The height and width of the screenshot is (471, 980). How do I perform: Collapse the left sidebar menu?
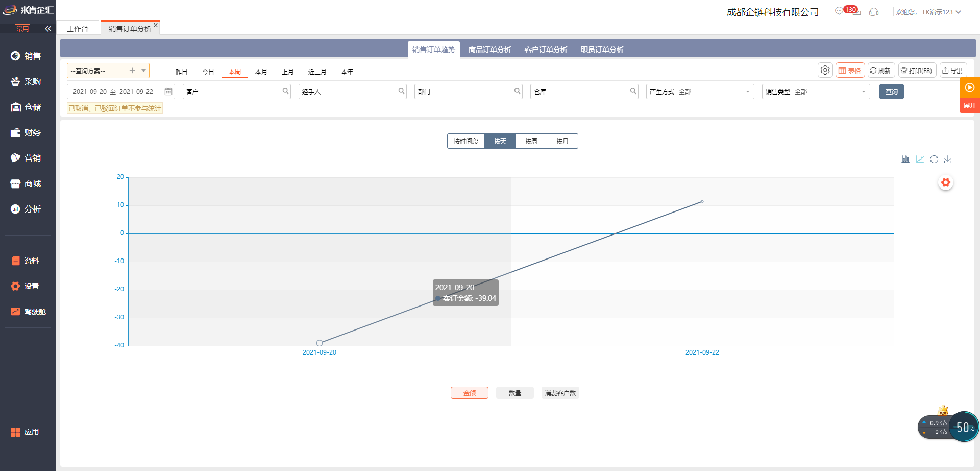point(48,29)
